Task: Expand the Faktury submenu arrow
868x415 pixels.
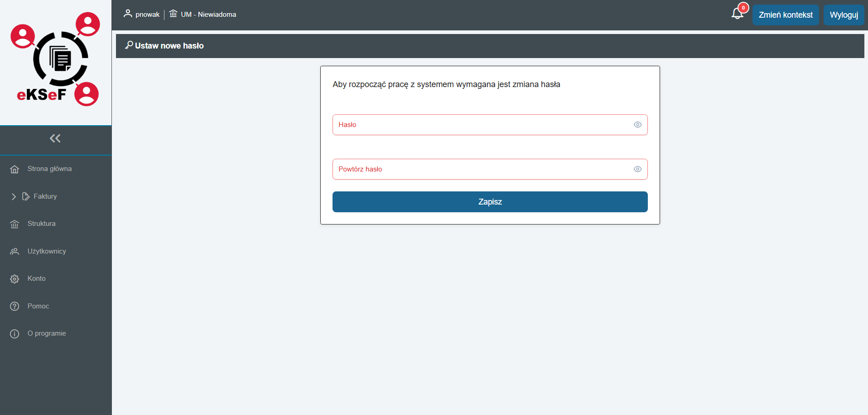Action: coord(14,196)
